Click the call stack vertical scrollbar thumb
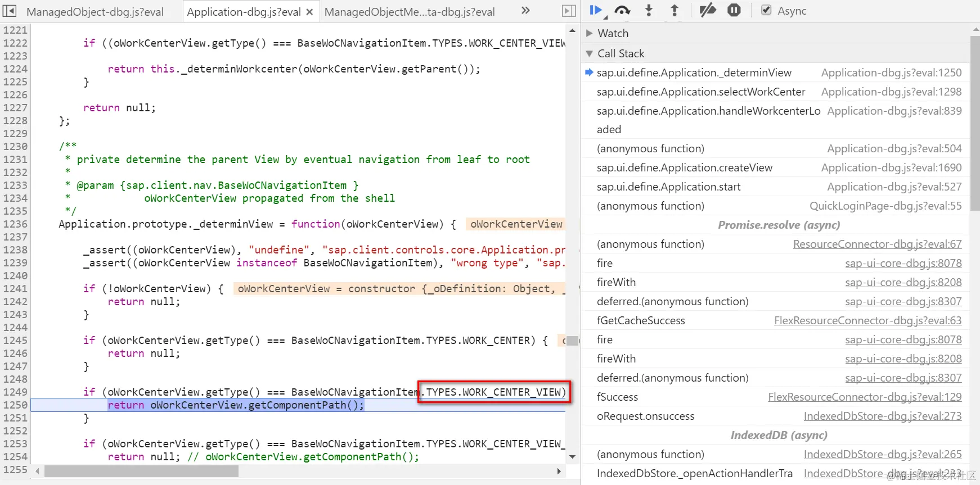 (x=975, y=123)
